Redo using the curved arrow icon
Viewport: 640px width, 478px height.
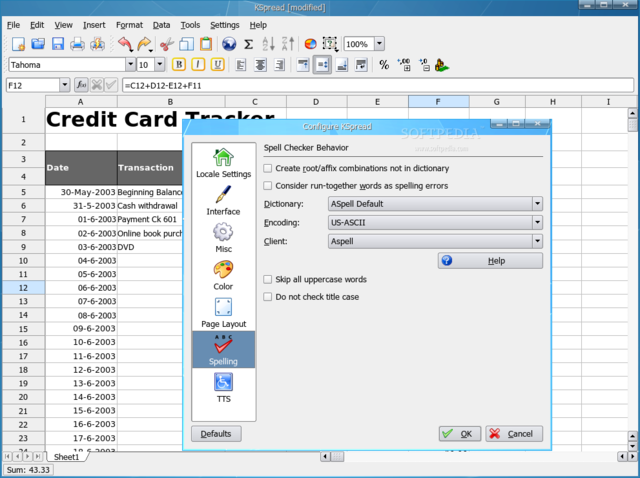[145, 44]
